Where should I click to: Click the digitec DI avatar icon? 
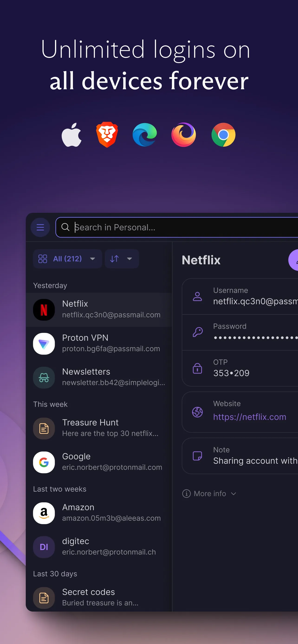(x=44, y=547)
